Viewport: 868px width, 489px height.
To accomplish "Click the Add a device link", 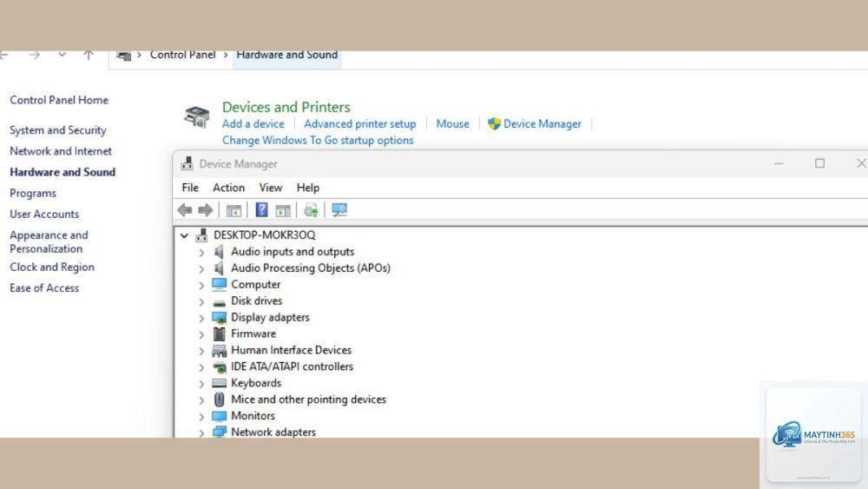I will coord(253,124).
